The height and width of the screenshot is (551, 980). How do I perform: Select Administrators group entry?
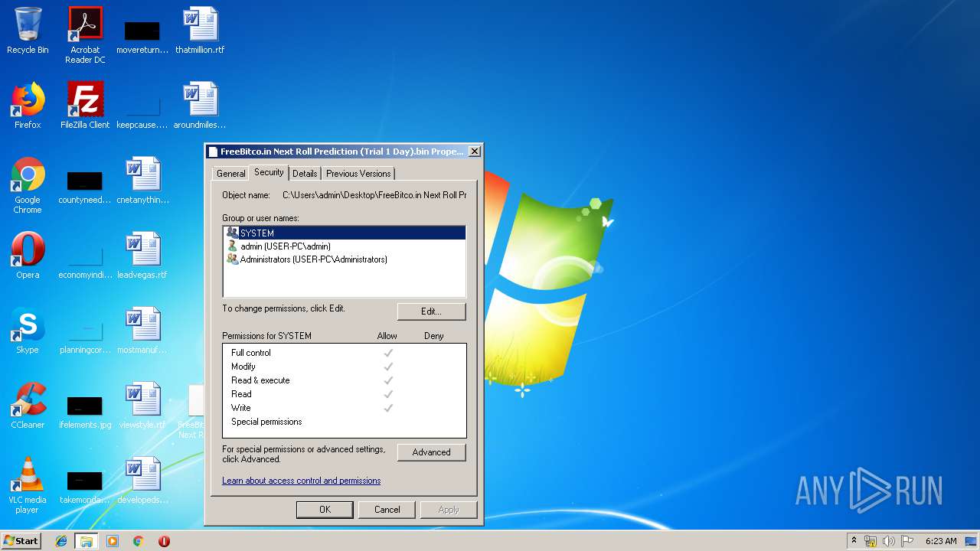[x=345, y=259]
